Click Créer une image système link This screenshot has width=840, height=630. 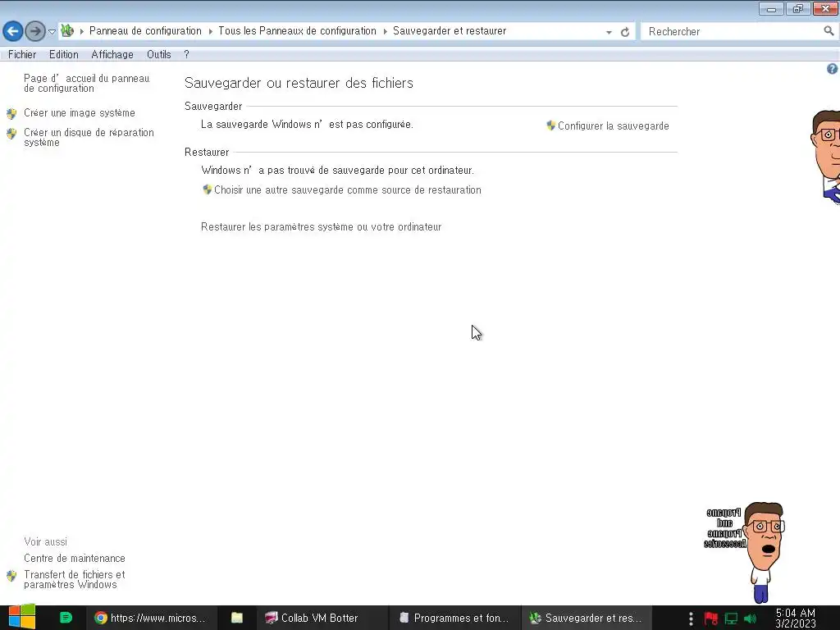tap(80, 113)
